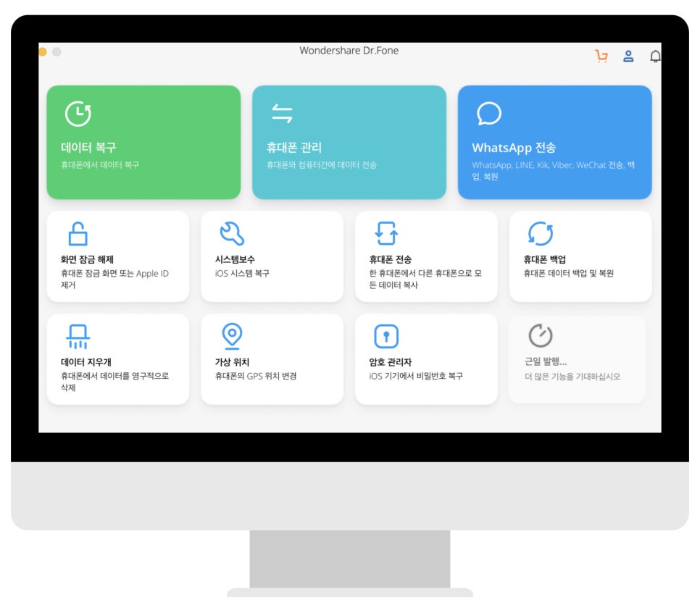Click the gray timer icon for 근일 발행
Screen dimensions: 700x612
click(x=541, y=335)
